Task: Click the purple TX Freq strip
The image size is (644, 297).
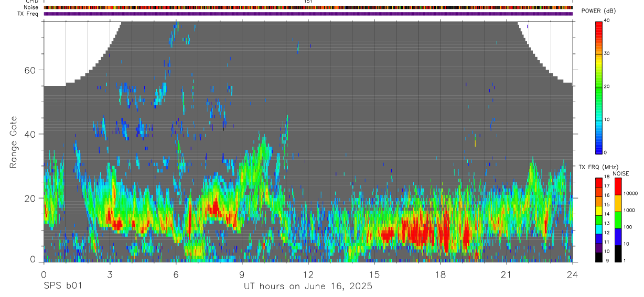Action: 308,14
